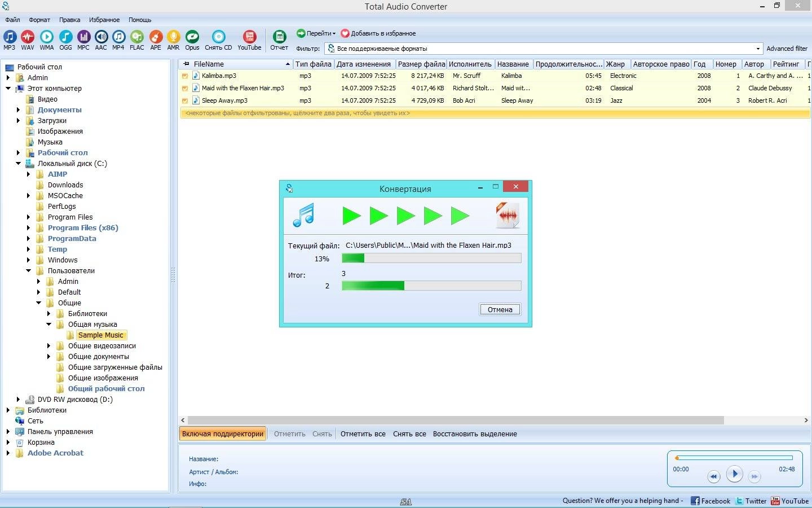Expand the Библиотеки node under Общие
The width and height of the screenshot is (812, 508).
49,314
